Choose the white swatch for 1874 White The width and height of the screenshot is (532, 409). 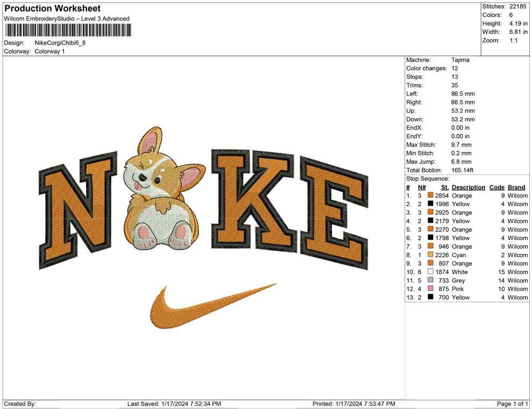[430, 272]
